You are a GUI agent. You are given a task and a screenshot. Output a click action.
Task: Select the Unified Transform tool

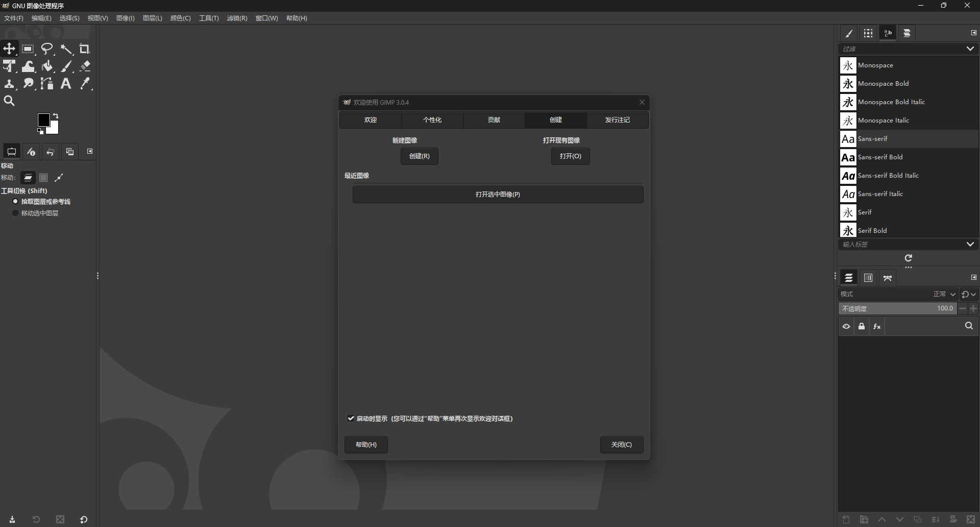(x=9, y=66)
